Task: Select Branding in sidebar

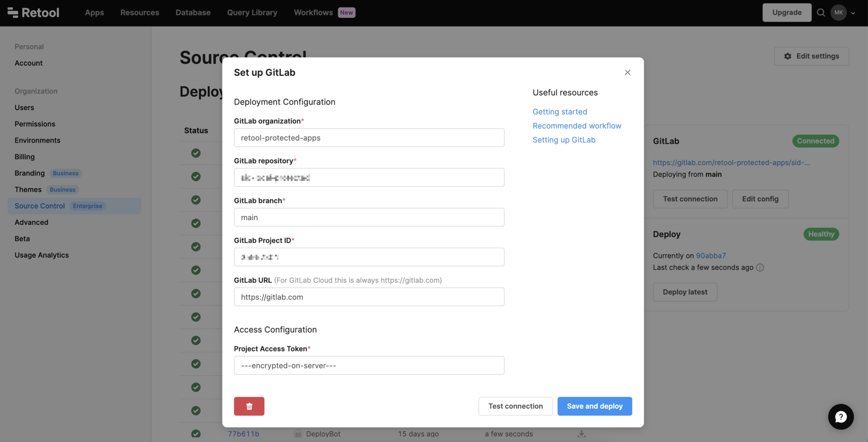Action: (x=29, y=173)
